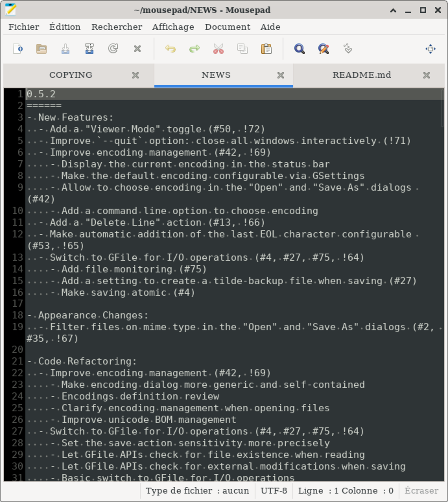Open the Rechercher menu
This screenshot has height=502, width=448.
pos(117,27)
